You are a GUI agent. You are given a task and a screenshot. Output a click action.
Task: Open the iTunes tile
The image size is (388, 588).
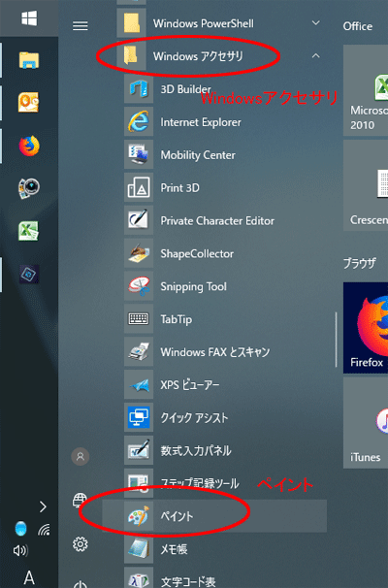(x=366, y=423)
